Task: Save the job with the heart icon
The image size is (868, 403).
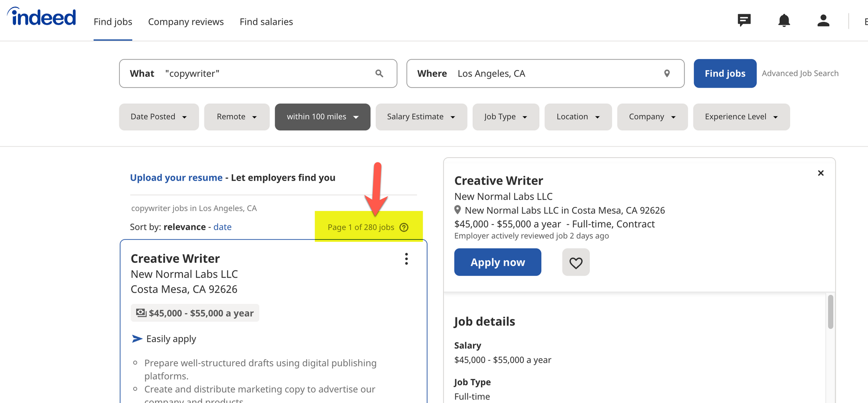Action: click(x=576, y=262)
